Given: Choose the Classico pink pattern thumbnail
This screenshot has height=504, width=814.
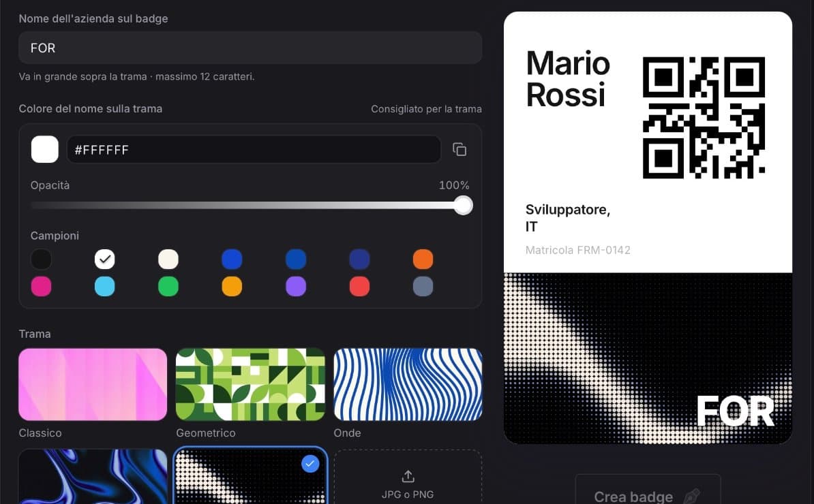Looking at the screenshot, I should pyautogui.click(x=93, y=384).
